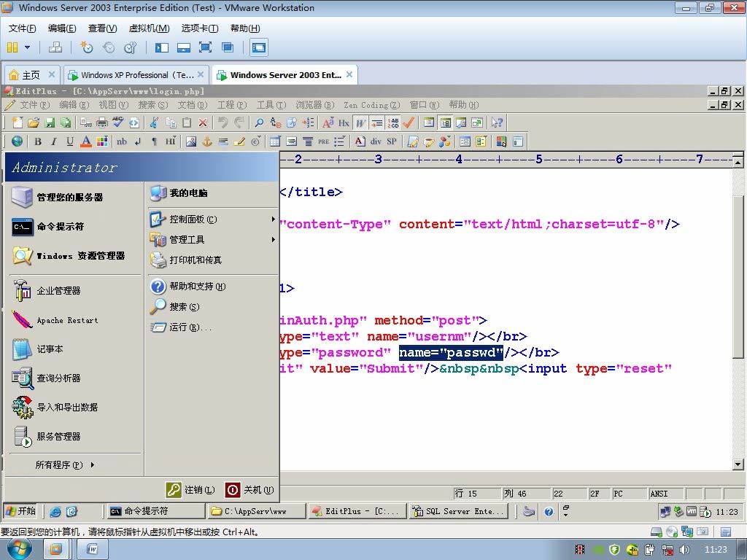Screen dimensions: 747x560
Task: Expand 所有程序(P) in Start menu
Action: 65,464
